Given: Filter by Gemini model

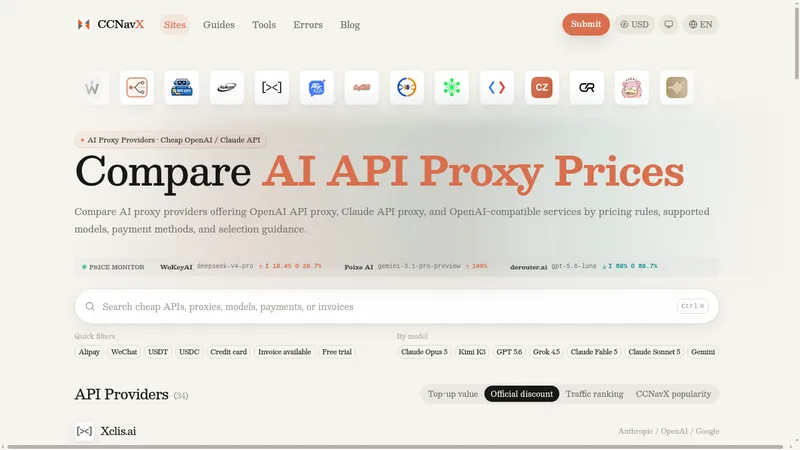Looking at the screenshot, I should coord(703,352).
